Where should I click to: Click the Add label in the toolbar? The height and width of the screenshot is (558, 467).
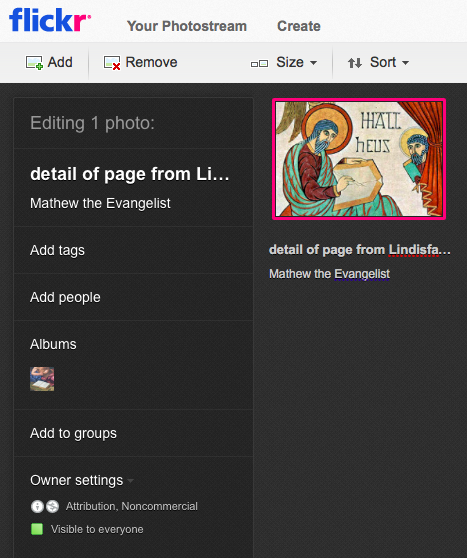pos(60,62)
